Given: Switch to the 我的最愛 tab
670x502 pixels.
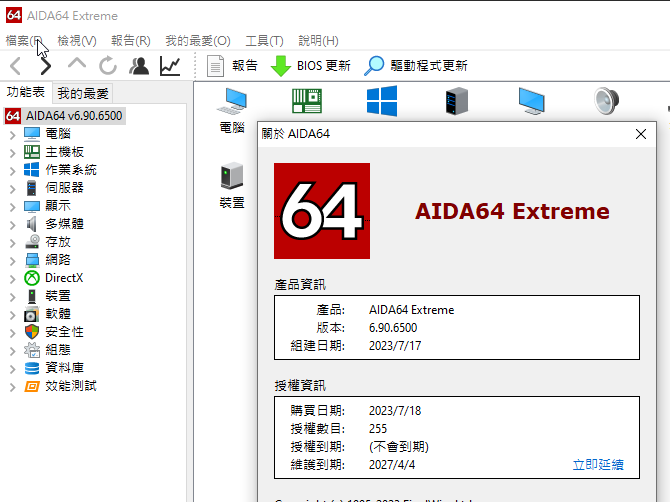Looking at the screenshot, I should tap(83, 94).
